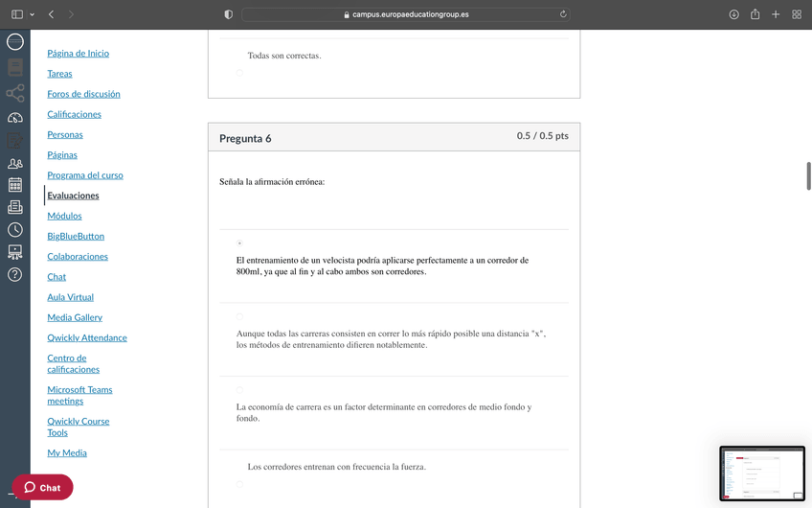Image resolution: width=812 pixels, height=508 pixels.
Task: Show the tab overview grid
Action: pyautogui.click(x=797, y=14)
